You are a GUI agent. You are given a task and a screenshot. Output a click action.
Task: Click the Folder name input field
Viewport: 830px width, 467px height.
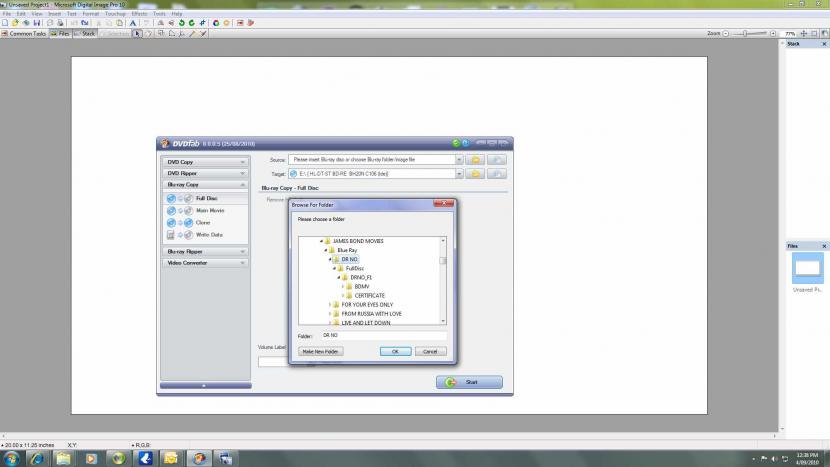[x=383, y=336]
